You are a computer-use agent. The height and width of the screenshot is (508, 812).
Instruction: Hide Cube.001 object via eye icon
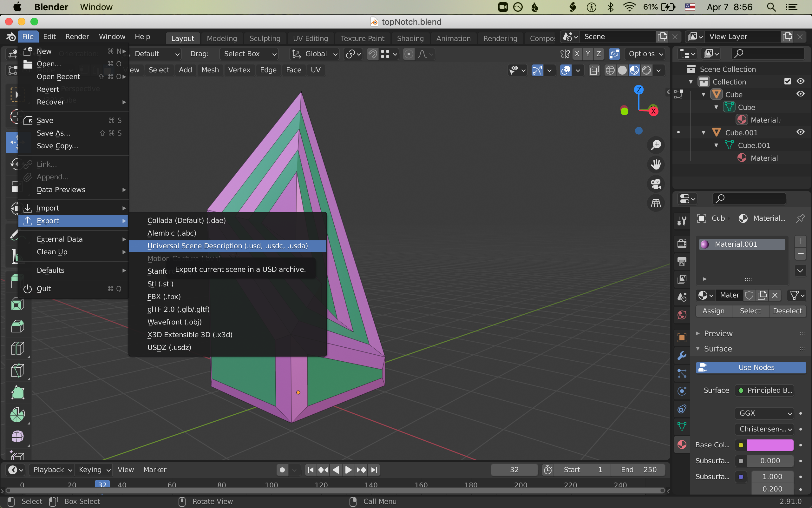(800, 132)
